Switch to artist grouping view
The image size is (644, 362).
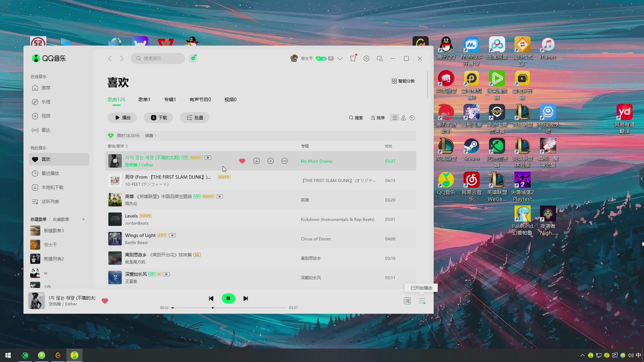tap(404, 118)
